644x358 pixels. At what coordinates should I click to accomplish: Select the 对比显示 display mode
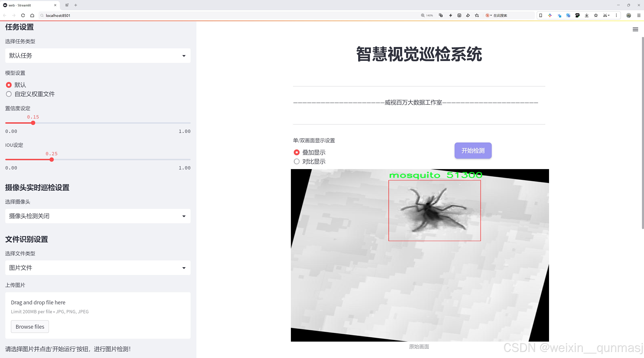pos(297,162)
